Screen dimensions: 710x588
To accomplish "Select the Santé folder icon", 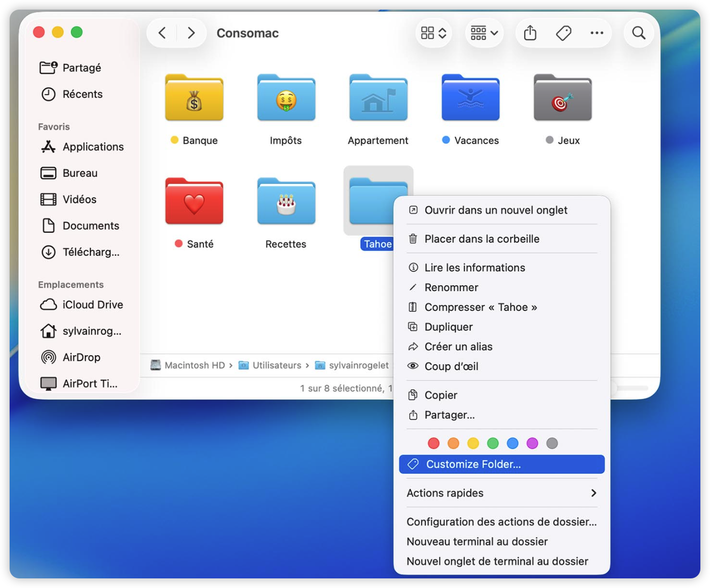I will (x=194, y=202).
